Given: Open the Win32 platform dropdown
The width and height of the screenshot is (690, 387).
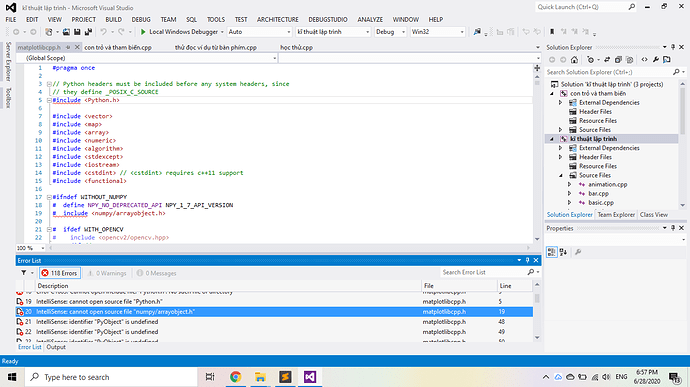Looking at the screenshot, I should point(437,32).
